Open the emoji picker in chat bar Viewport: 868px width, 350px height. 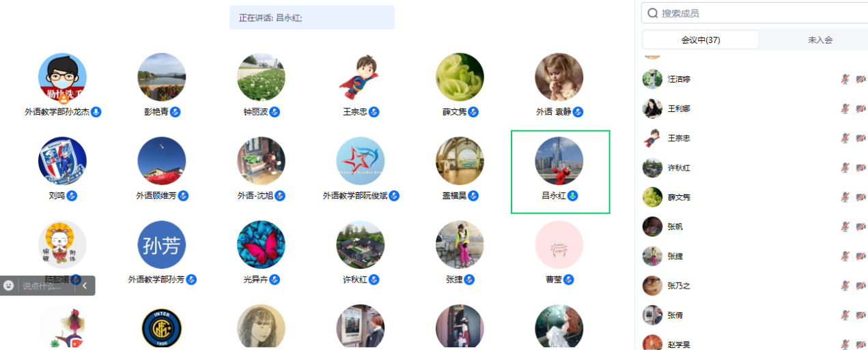pyautogui.click(x=9, y=286)
